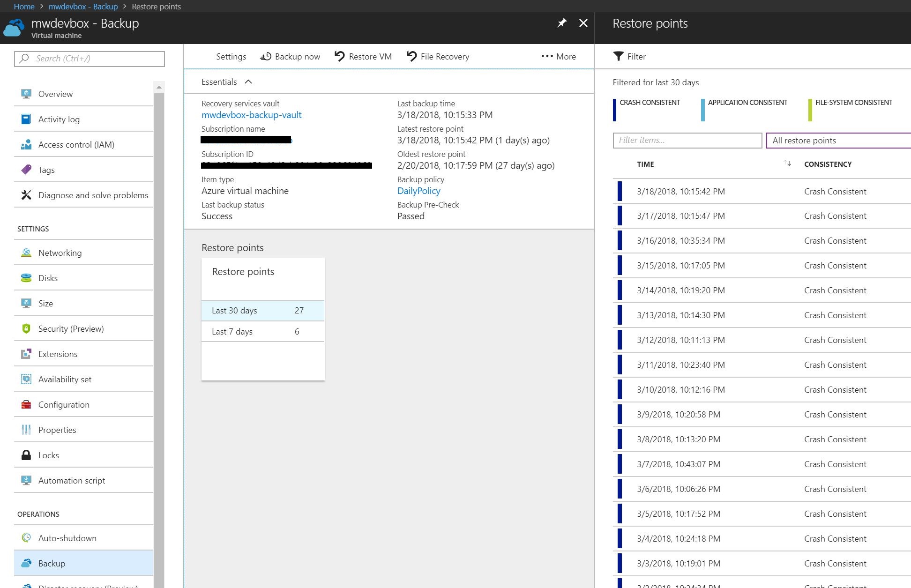
Task: Click the Backup now clock-arrow icon
Action: tap(266, 57)
